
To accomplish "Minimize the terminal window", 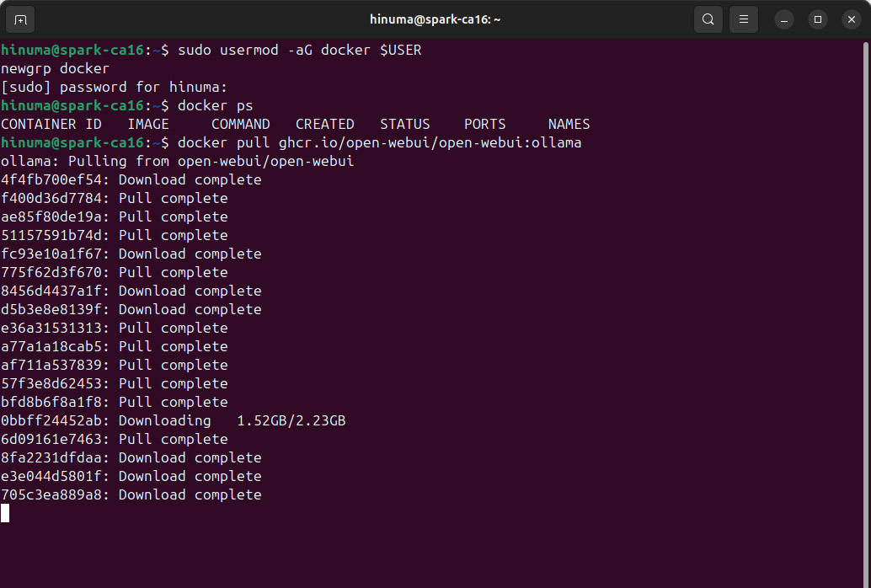I will point(783,20).
